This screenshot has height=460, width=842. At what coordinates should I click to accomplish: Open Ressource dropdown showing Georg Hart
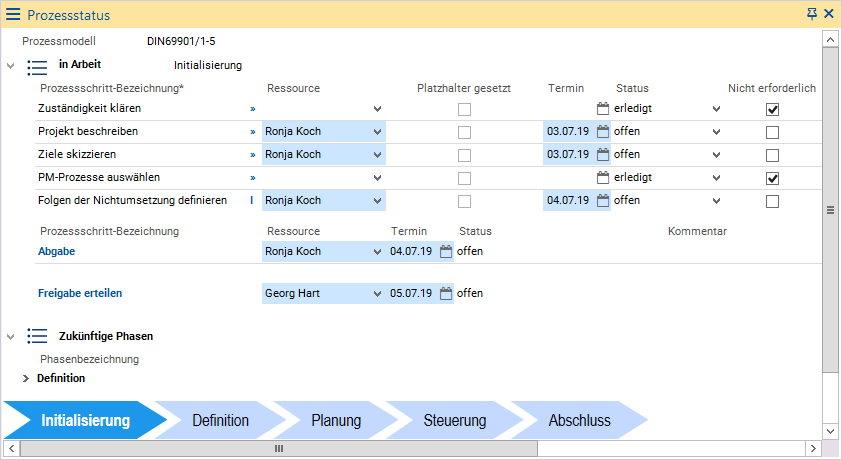[x=378, y=294]
